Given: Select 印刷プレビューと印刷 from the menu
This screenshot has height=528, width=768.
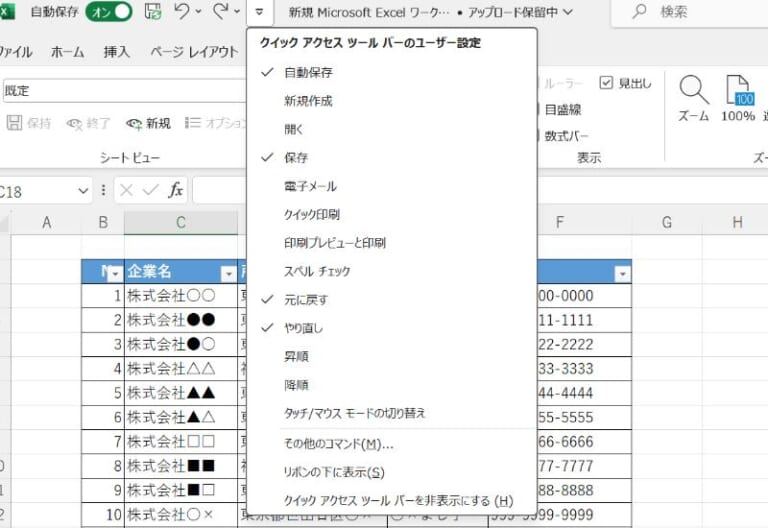Looking at the screenshot, I should (x=392, y=243).
